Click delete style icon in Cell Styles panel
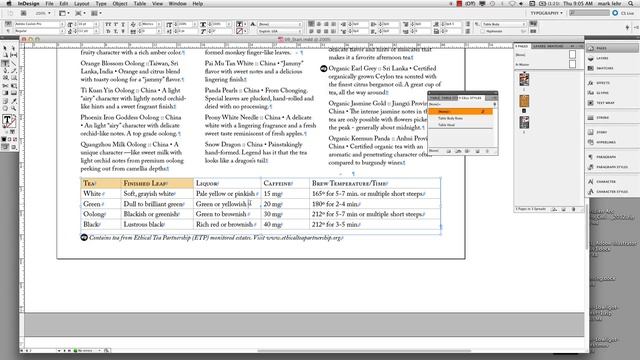The image size is (640, 360). (487, 151)
